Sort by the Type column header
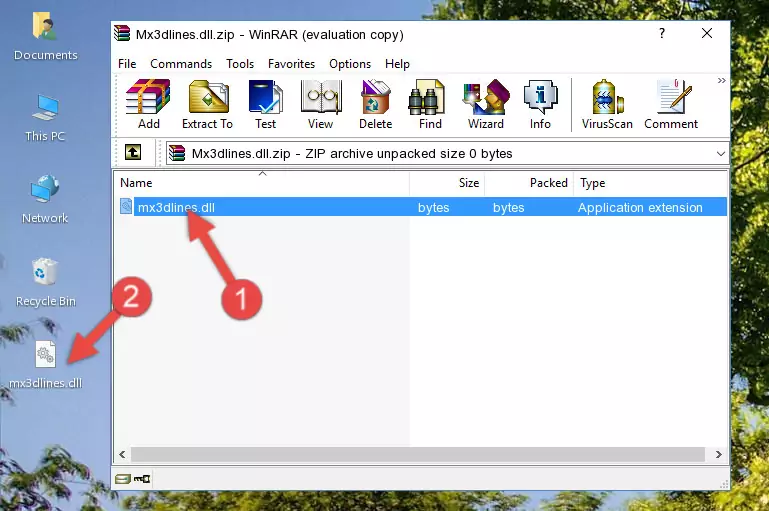This screenshot has height=511, width=769. [650, 183]
